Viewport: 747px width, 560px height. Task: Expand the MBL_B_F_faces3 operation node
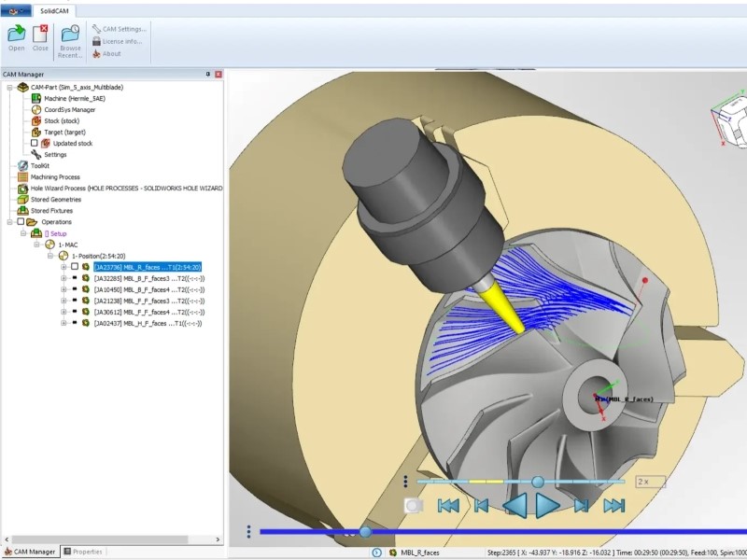(63, 277)
